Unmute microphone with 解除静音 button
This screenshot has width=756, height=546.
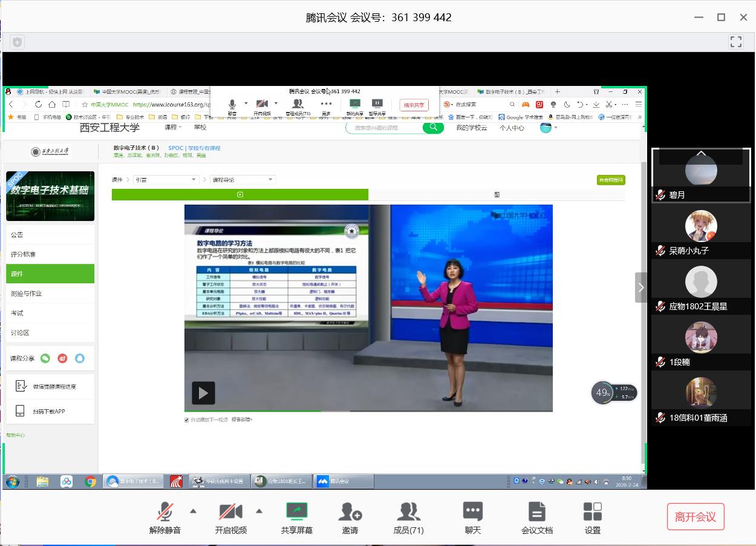pos(165,518)
